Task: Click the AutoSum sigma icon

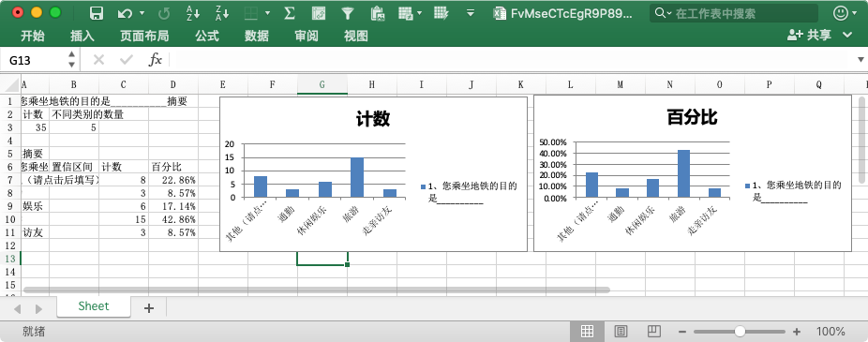Action: pyautogui.click(x=289, y=13)
